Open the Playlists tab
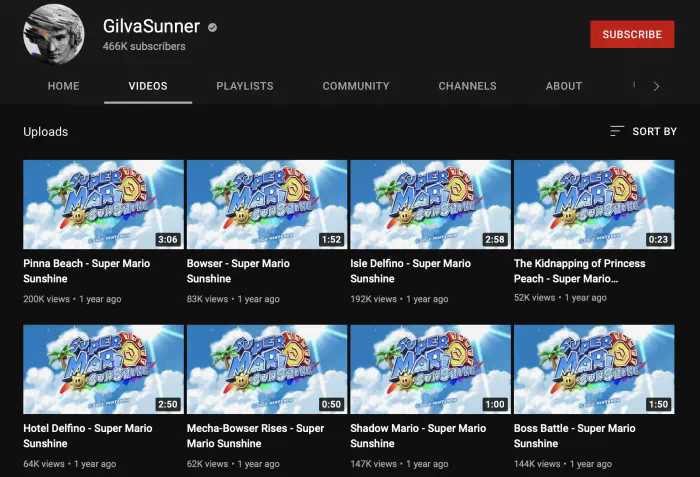 tap(245, 86)
